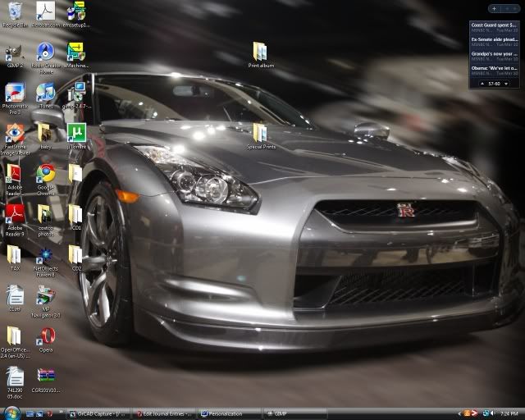Select the OpenOffice 2.4 folder icon
This screenshot has width=525, height=420.
click(x=15, y=342)
